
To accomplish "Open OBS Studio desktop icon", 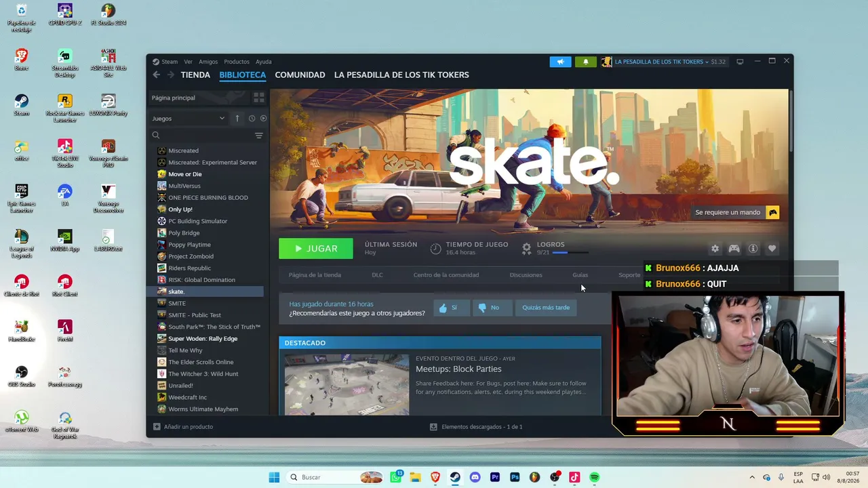I will pyautogui.click(x=22, y=377).
